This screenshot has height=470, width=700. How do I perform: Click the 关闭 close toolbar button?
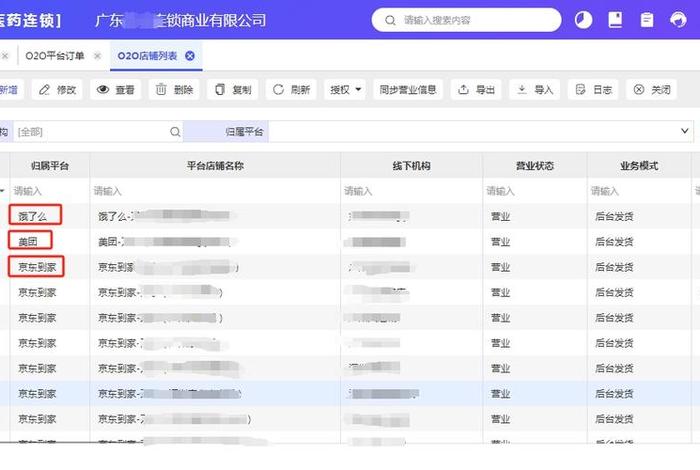652,90
